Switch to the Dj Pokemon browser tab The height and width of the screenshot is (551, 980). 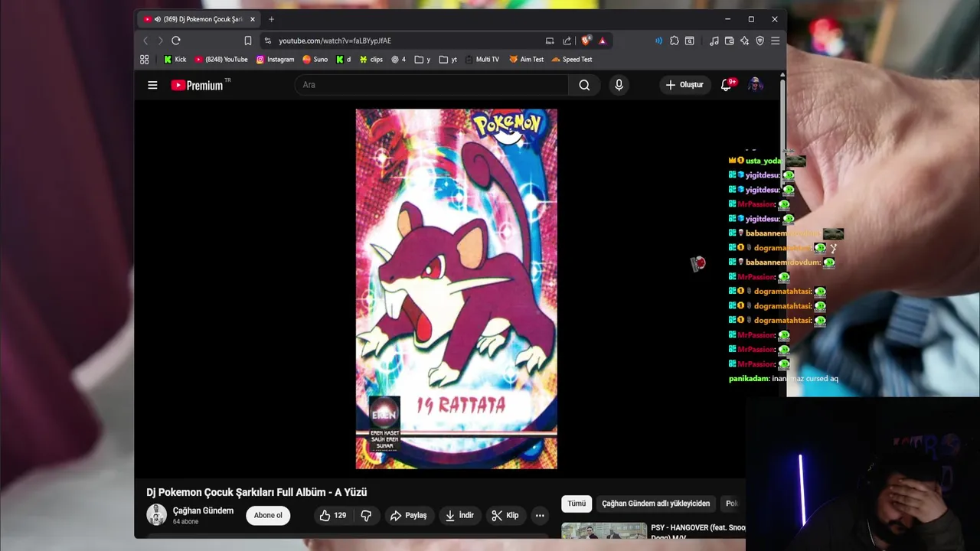(198, 19)
